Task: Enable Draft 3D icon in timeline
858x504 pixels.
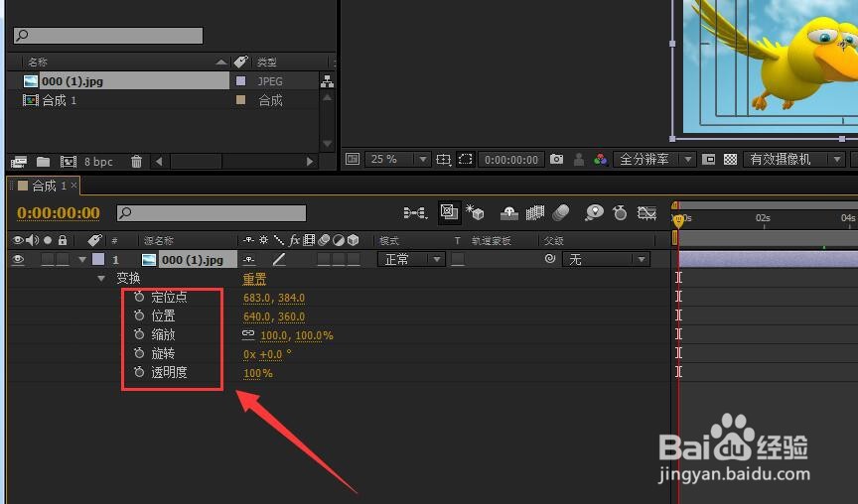Action: [x=475, y=212]
